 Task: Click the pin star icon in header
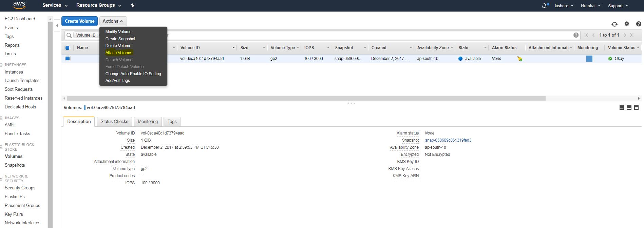(133, 5)
